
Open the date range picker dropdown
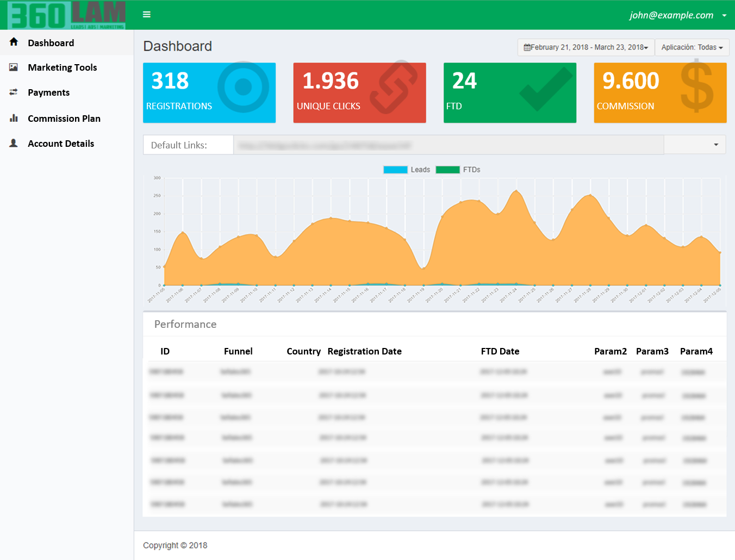coord(586,47)
